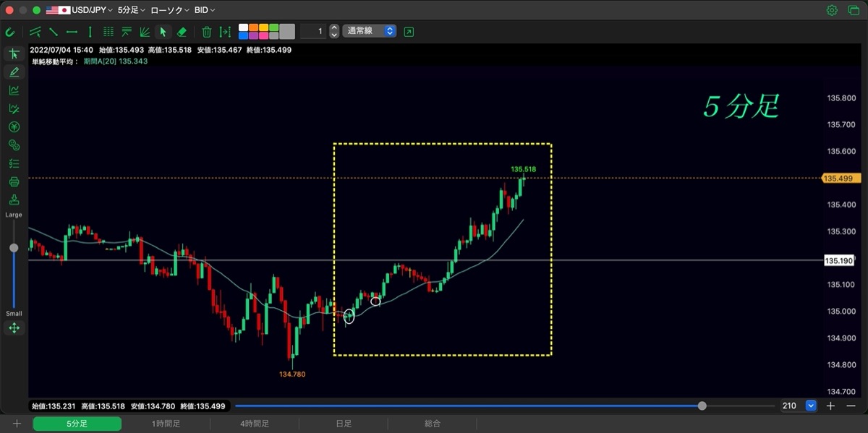The image size is (868, 433).
Task: Select the fan lines tool
Action: [145, 32]
